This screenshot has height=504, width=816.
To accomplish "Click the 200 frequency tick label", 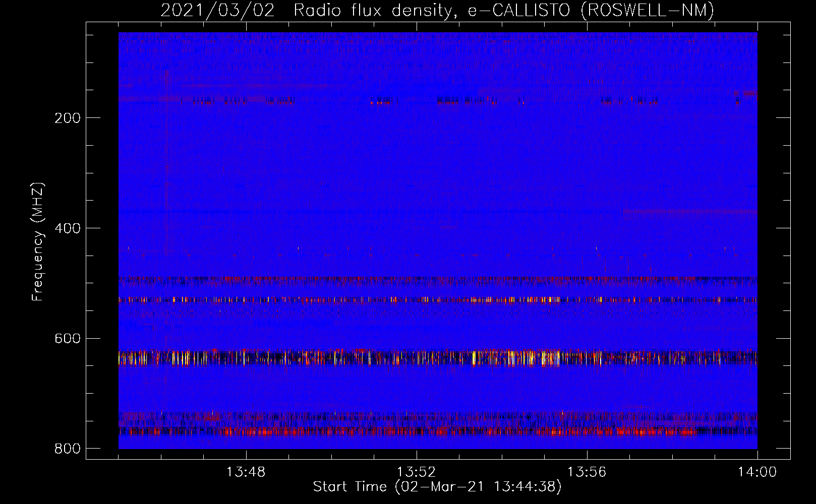I will (x=68, y=118).
